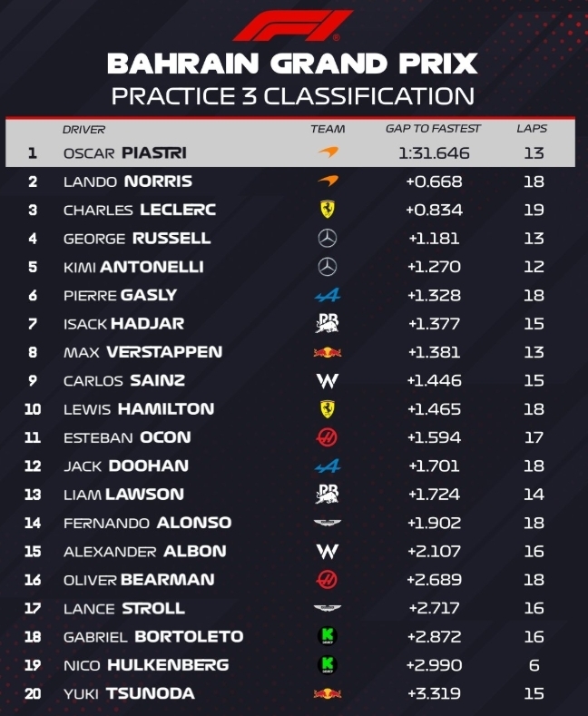Select the Mercedes logo in George Russell's row
Image resolution: width=588 pixels, height=716 pixels.
(328, 238)
